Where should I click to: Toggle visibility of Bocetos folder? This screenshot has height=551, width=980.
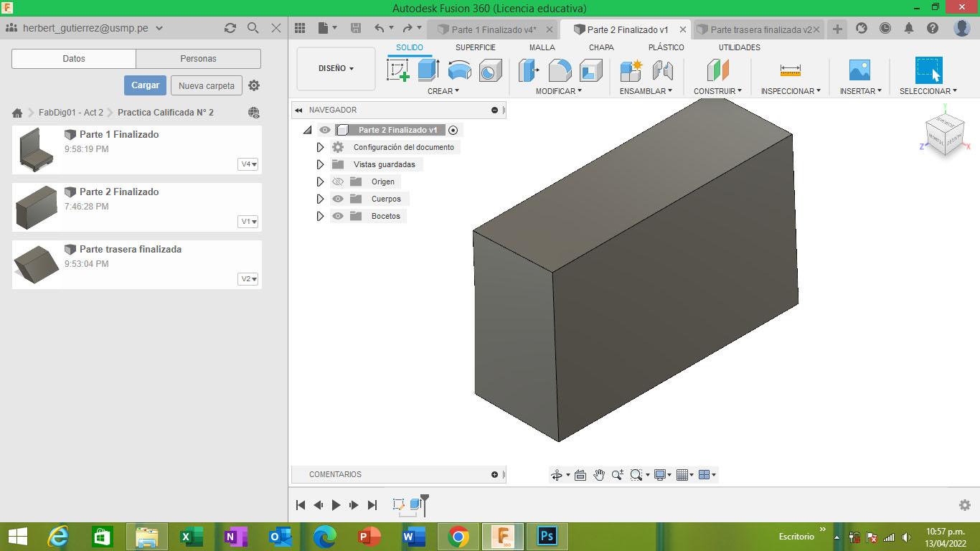tap(338, 216)
